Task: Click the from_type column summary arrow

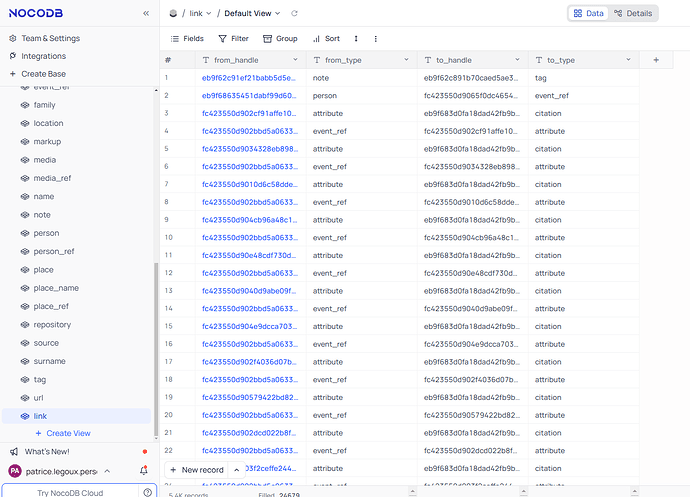Action: point(412,491)
